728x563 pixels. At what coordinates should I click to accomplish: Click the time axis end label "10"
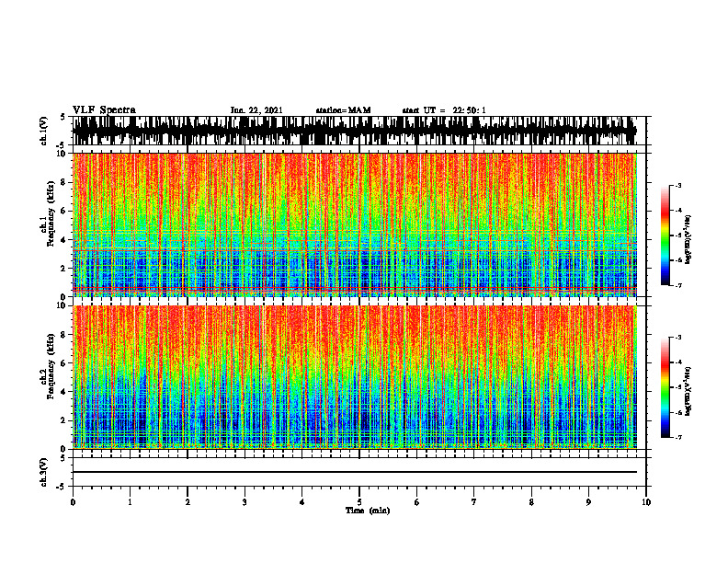point(646,502)
